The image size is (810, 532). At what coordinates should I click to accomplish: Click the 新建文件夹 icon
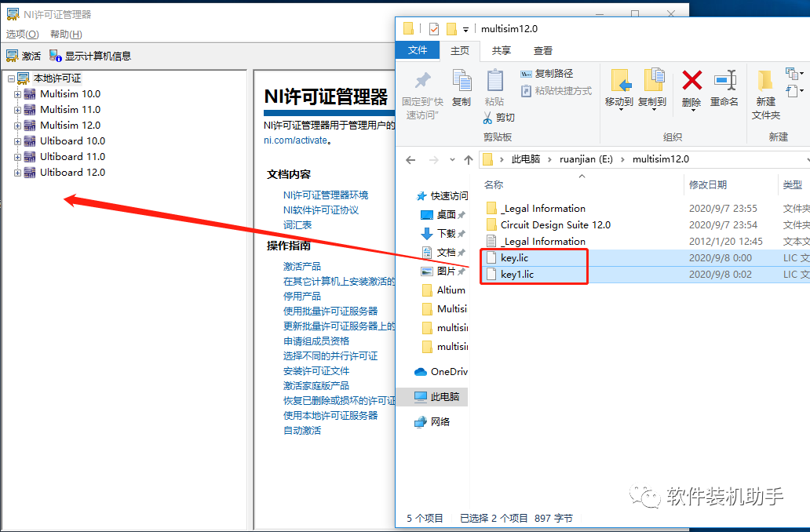765,81
